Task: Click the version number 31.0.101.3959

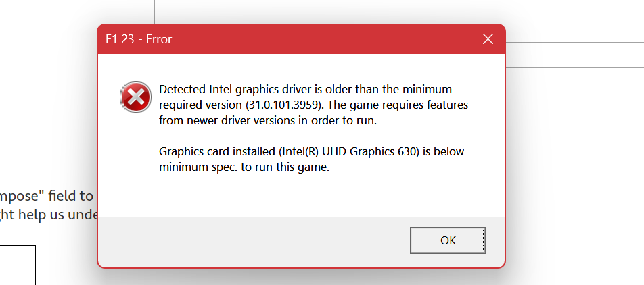Action: click(x=283, y=105)
